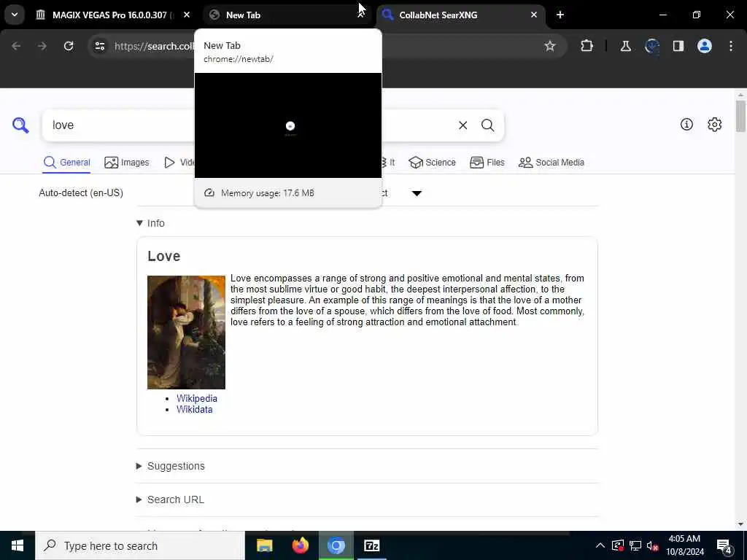Click Memory usage: 17.6 MB text
Image resolution: width=747 pixels, height=560 pixels.
pyautogui.click(x=267, y=193)
